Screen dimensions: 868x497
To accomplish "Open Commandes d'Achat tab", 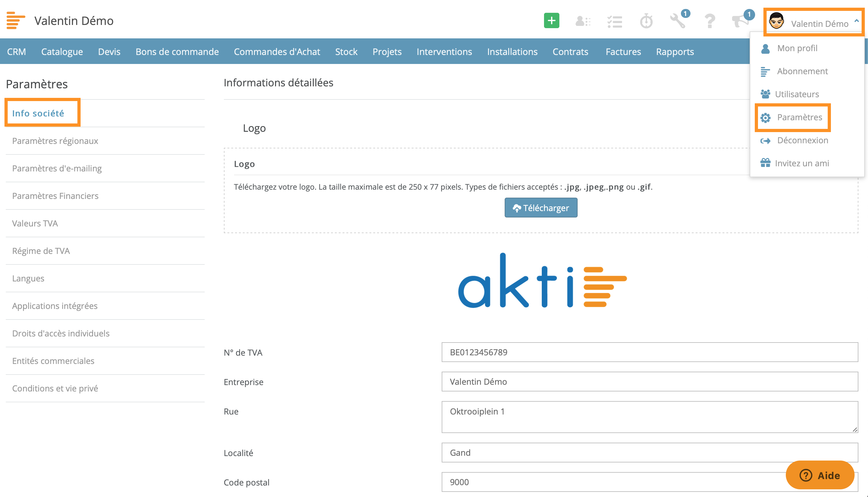I will [277, 51].
